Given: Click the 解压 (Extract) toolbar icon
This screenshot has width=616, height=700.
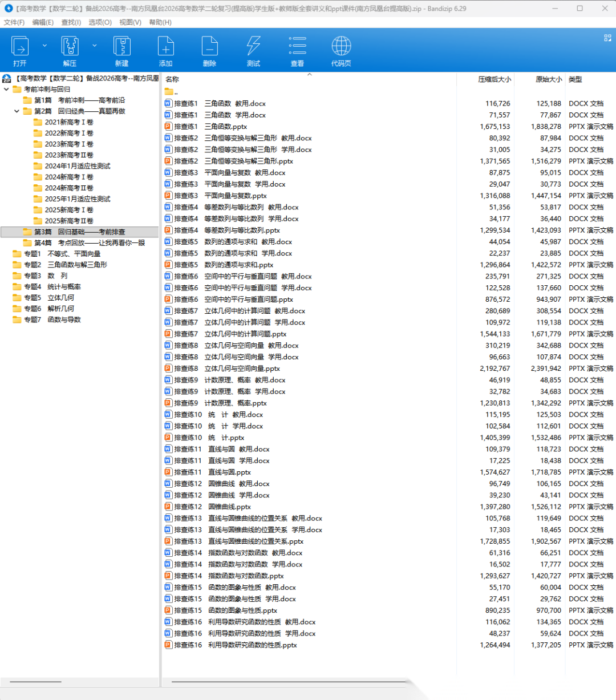Looking at the screenshot, I should [70, 50].
